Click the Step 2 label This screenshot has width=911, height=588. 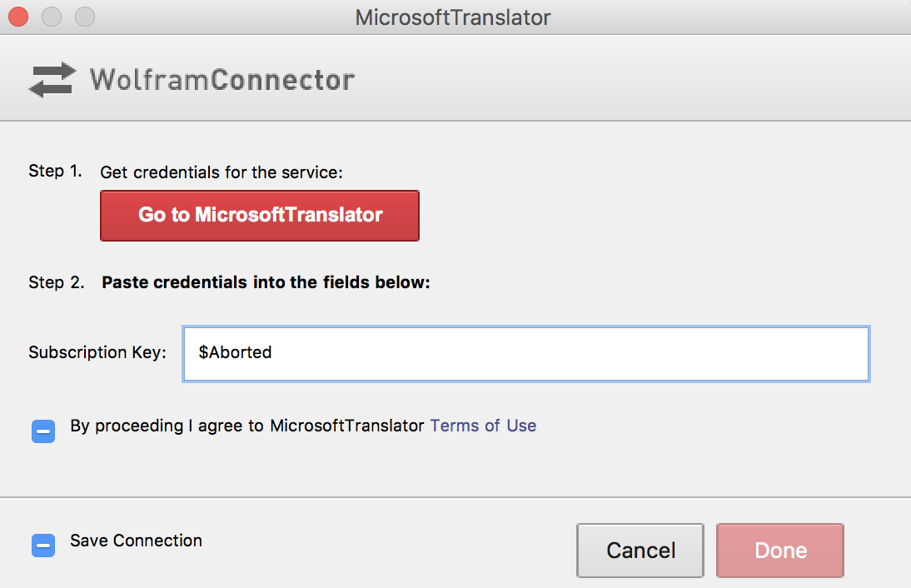click(57, 282)
